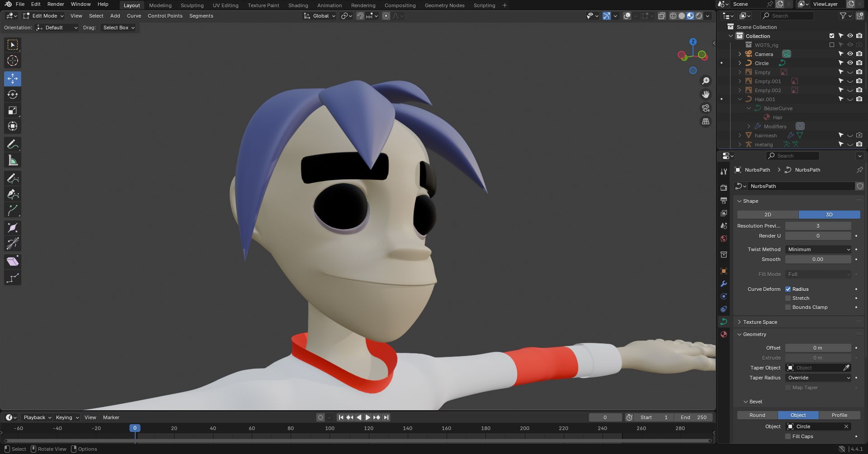This screenshot has height=454, width=868.
Task: Choose the 3D Cursor tool
Action: tap(13, 61)
